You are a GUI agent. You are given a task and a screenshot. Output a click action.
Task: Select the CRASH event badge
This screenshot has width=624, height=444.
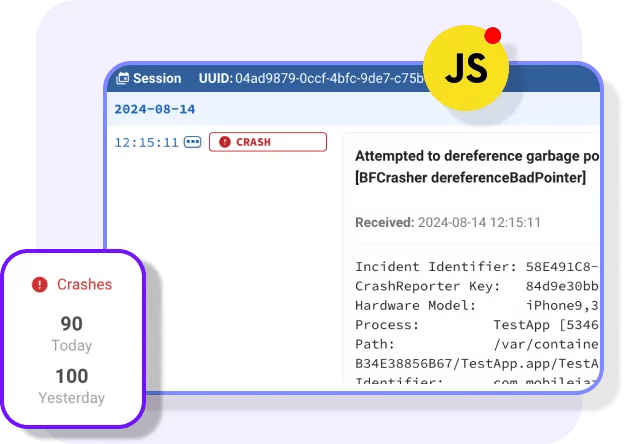coord(268,142)
